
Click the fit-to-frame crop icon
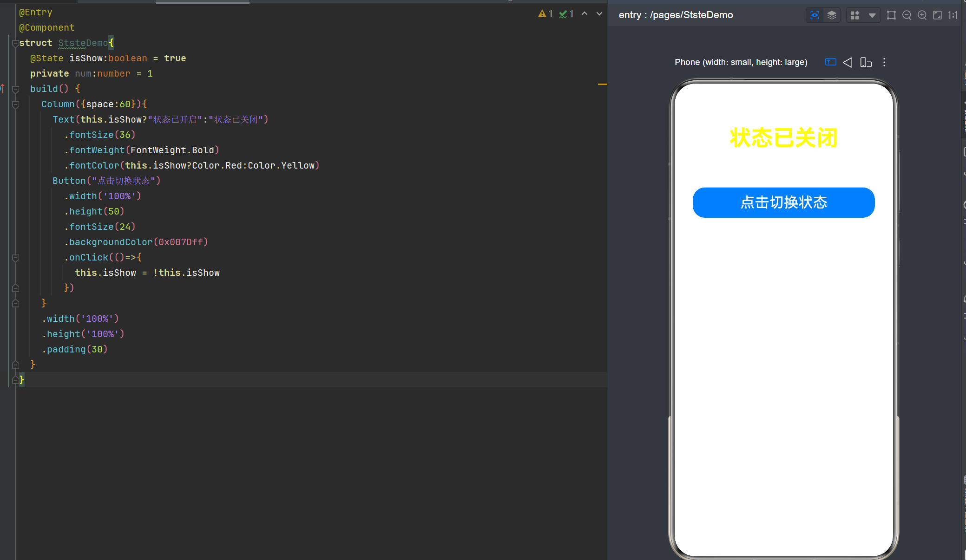coord(891,15)
